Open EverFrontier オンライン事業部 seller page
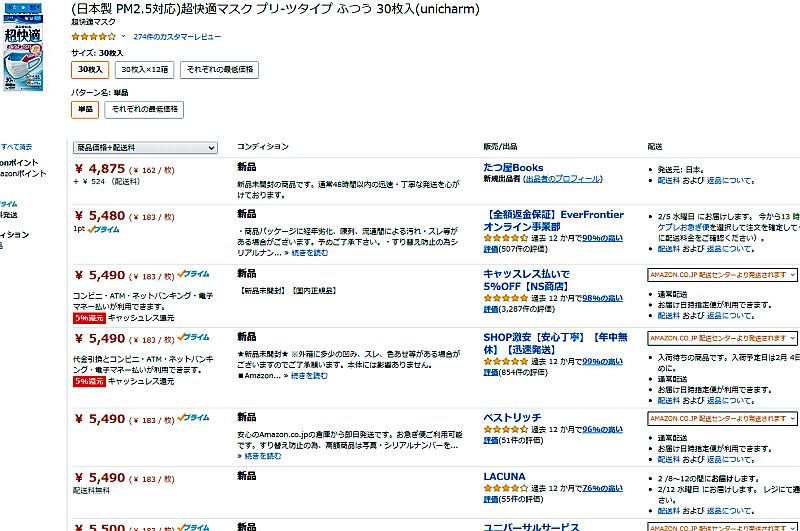 [x=554, y=220]
